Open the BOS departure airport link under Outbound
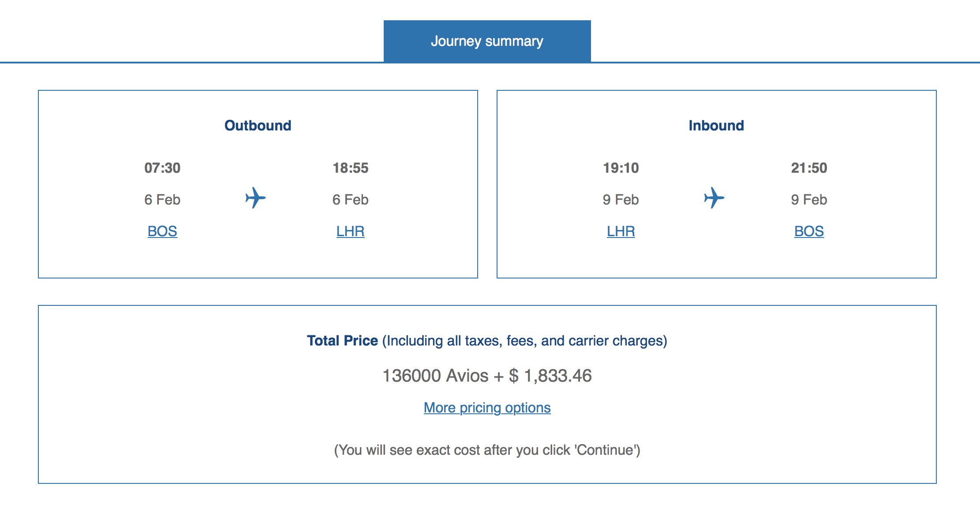 pos(162,231)
